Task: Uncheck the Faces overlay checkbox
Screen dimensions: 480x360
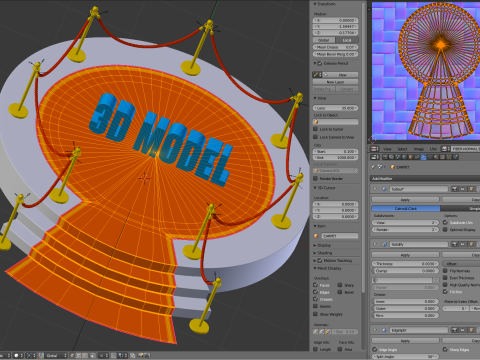Action: coord(315,285)
